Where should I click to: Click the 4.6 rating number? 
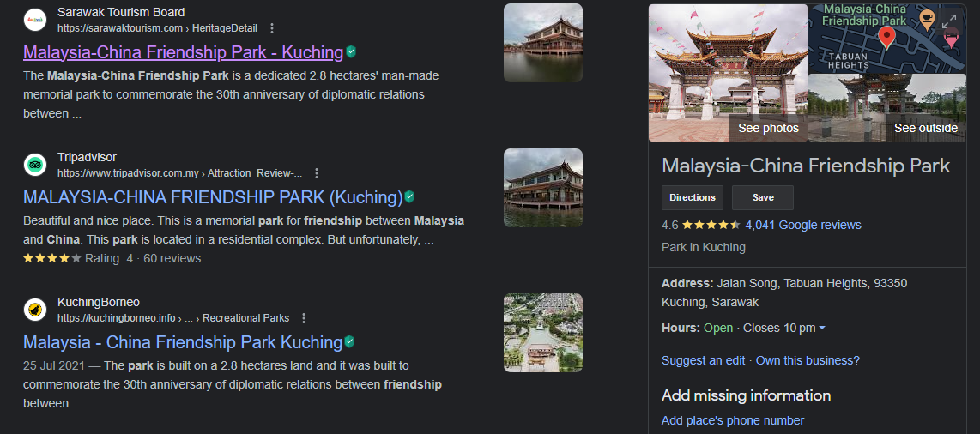670,225
